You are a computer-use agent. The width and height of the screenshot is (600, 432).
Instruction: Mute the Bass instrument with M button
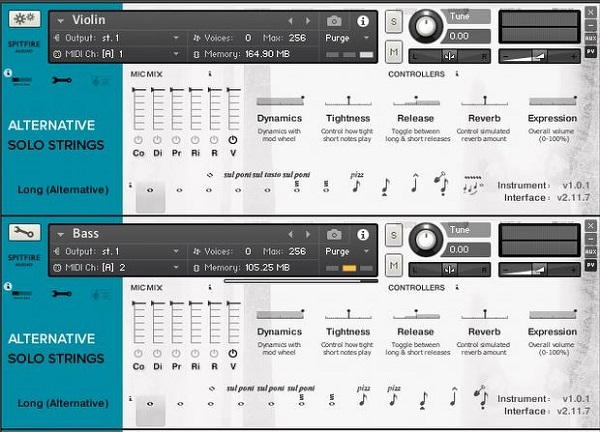click(393, 266)
